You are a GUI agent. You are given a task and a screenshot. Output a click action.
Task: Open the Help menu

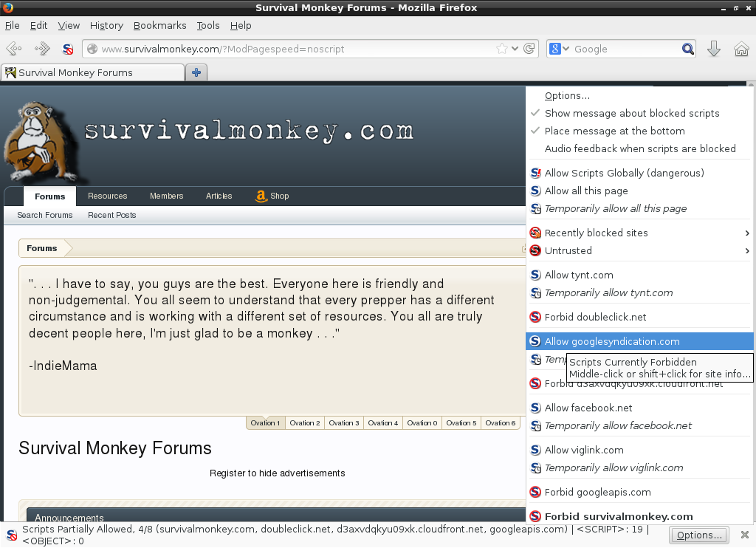[241, 26]
